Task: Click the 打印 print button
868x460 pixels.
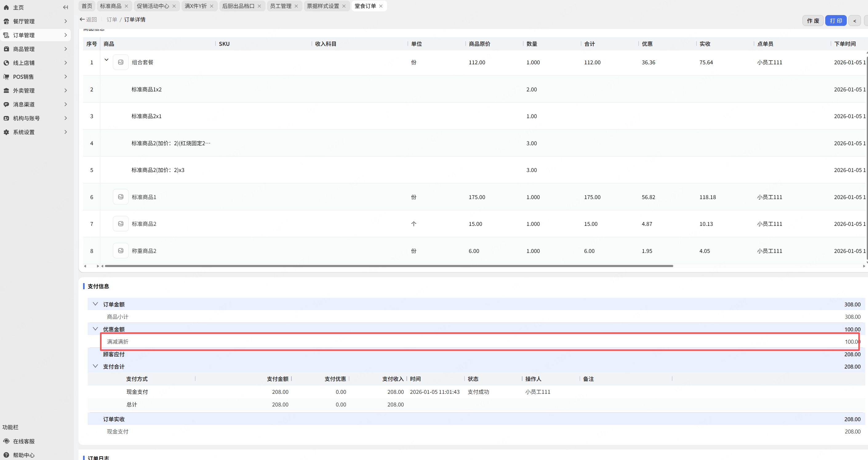Action: (835, 21)
